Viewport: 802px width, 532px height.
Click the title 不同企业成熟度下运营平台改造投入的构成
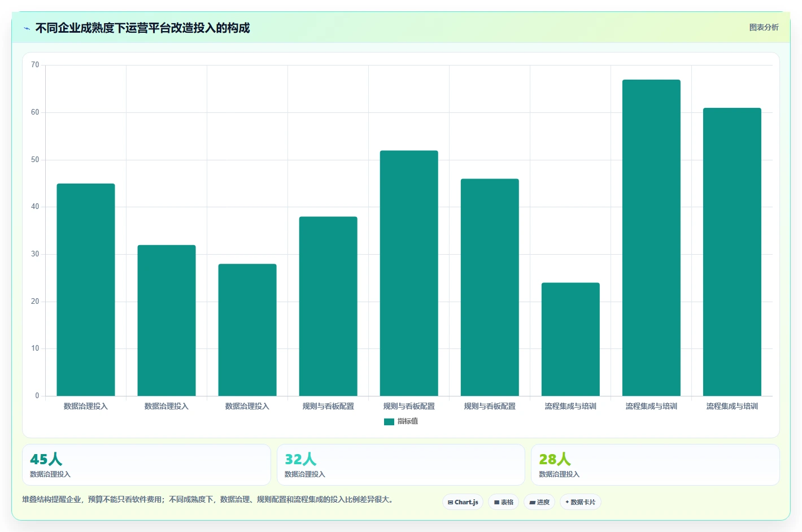pyautogui.click(x=142, y=28)
